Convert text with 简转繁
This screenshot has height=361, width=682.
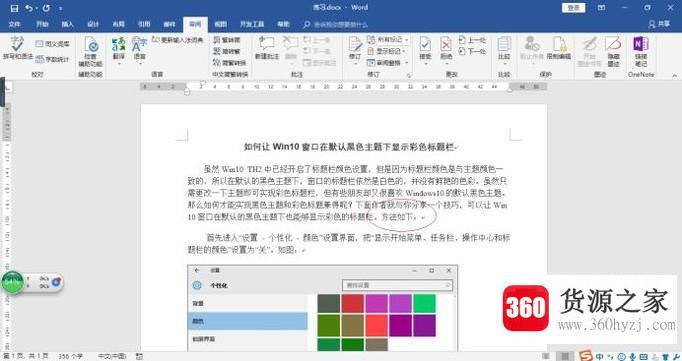pyautogui.click(x=227, y=51)
